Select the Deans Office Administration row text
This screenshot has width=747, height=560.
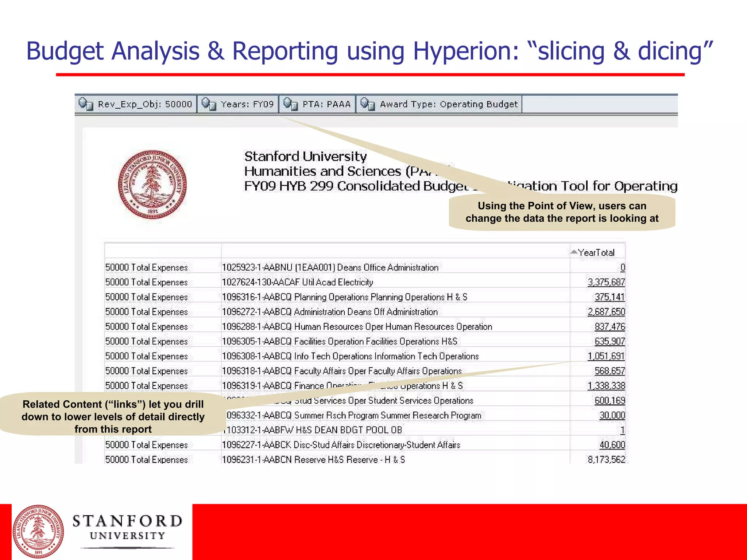[330, 268]
